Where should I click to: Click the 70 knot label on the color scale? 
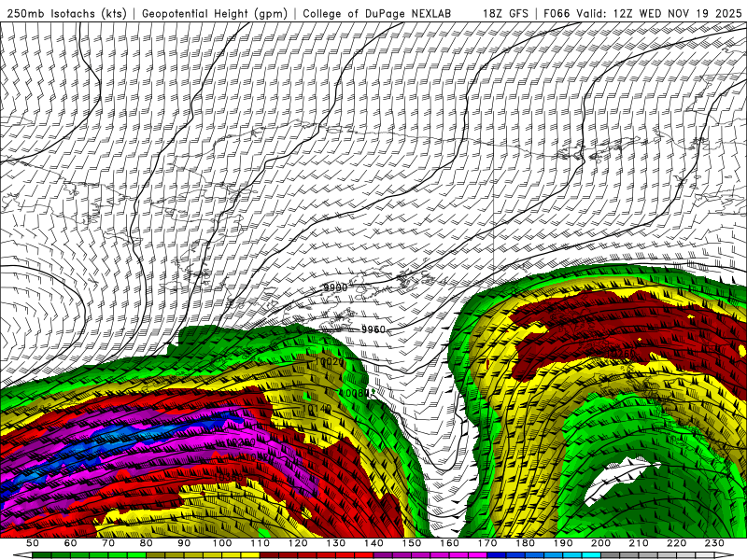[x=108, y=543]
